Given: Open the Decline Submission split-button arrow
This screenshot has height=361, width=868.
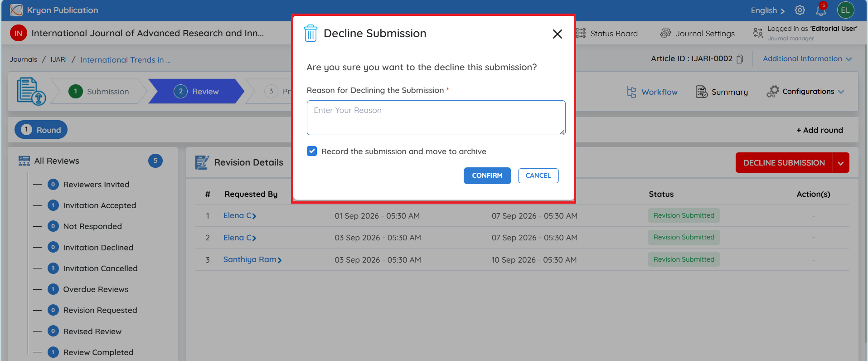Looking at the screenshot, I should 841,163.
